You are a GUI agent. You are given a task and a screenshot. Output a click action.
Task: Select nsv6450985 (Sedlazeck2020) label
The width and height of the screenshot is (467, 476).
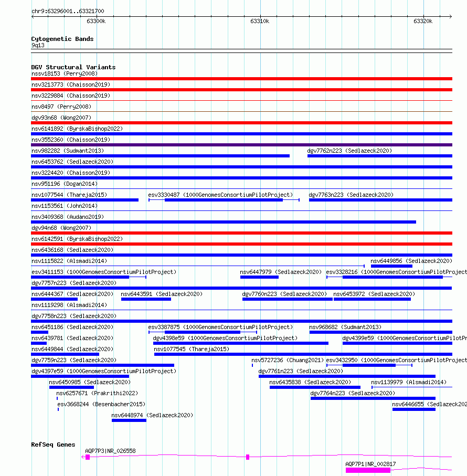click(90, 382)
